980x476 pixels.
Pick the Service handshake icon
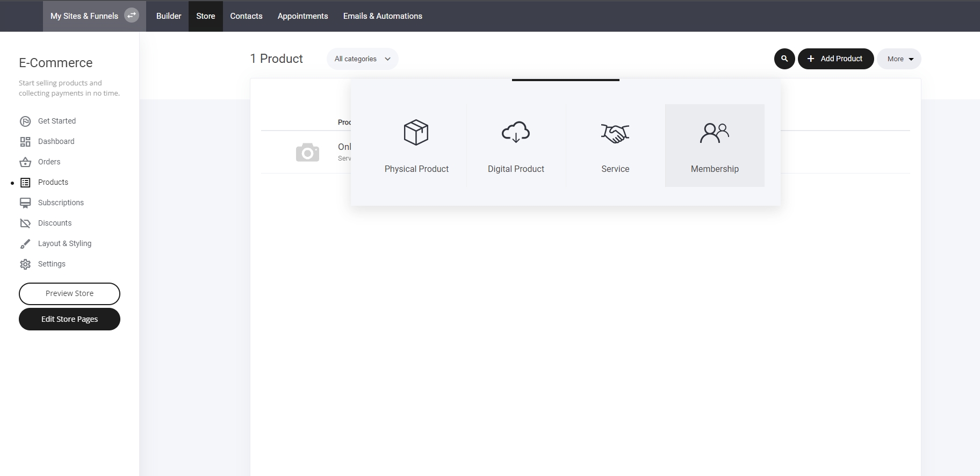coord(615,133)
